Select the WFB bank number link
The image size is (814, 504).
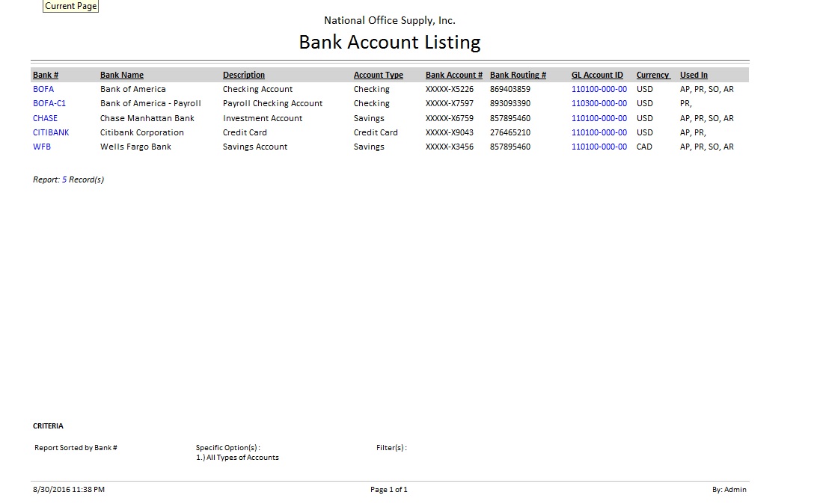coord(42,147)
